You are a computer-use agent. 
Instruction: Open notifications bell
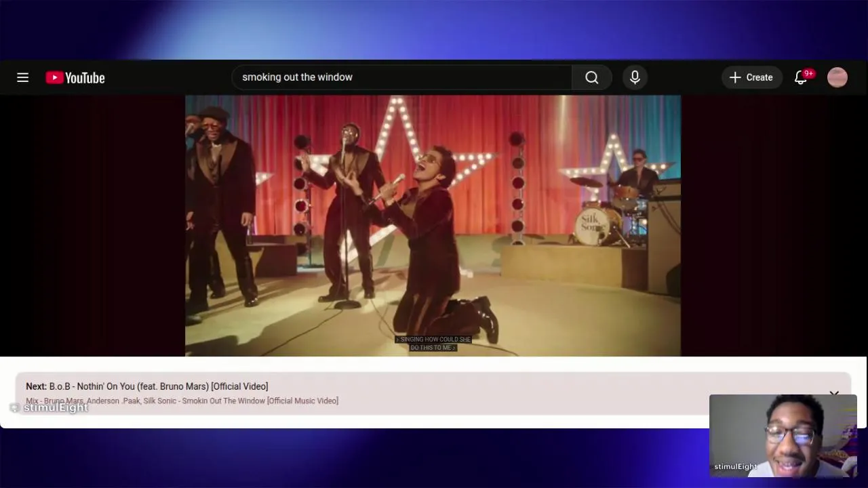tap(802, 77)
